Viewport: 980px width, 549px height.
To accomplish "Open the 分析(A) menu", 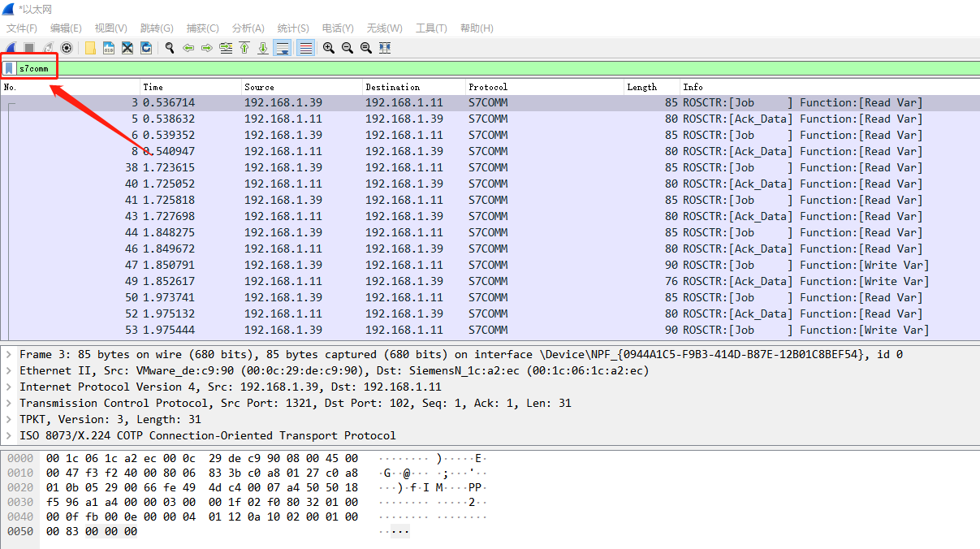I will click(248, 28).
